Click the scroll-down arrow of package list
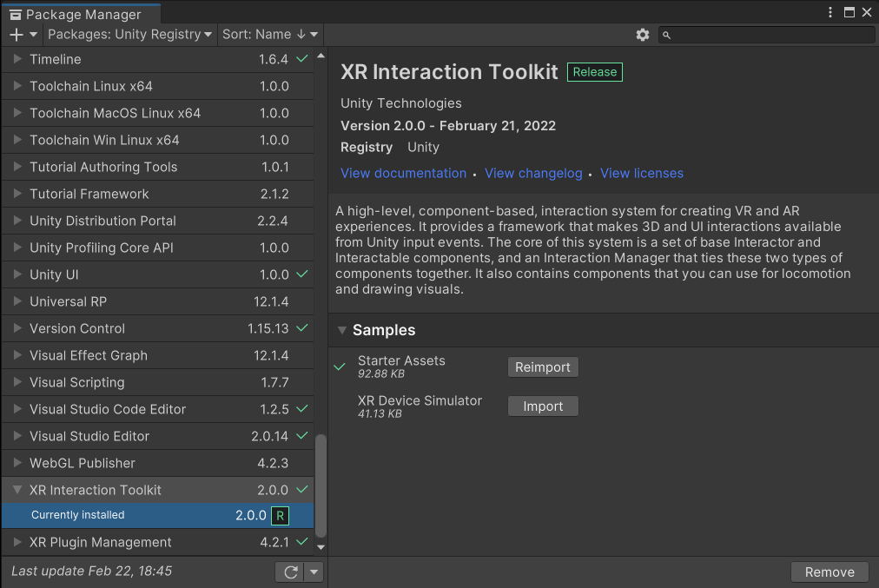This screenshot has width=879, height=588. (321, 547)
